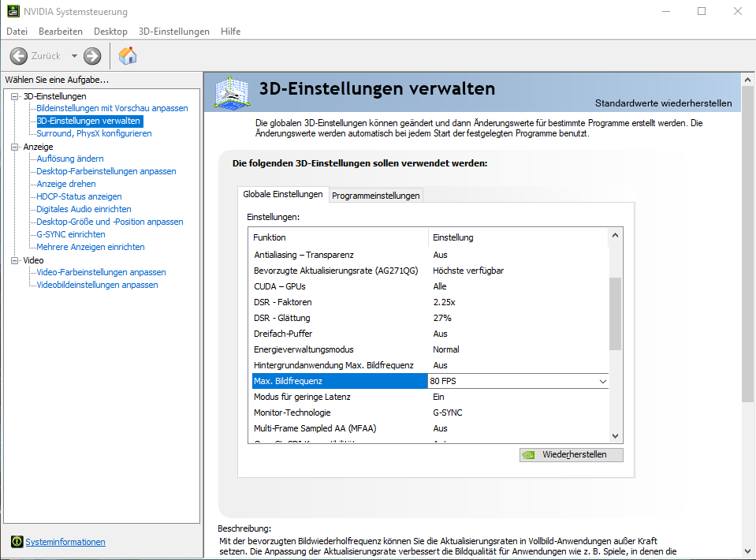Collapse the Video tree node

(x=15, y=260)
